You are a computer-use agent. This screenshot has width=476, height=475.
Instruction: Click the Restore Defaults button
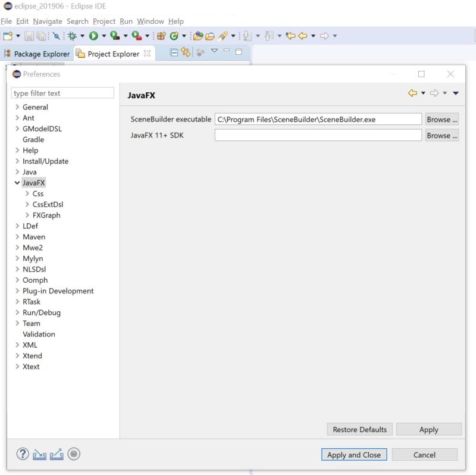pyautogui.click(x=359, y=429)
